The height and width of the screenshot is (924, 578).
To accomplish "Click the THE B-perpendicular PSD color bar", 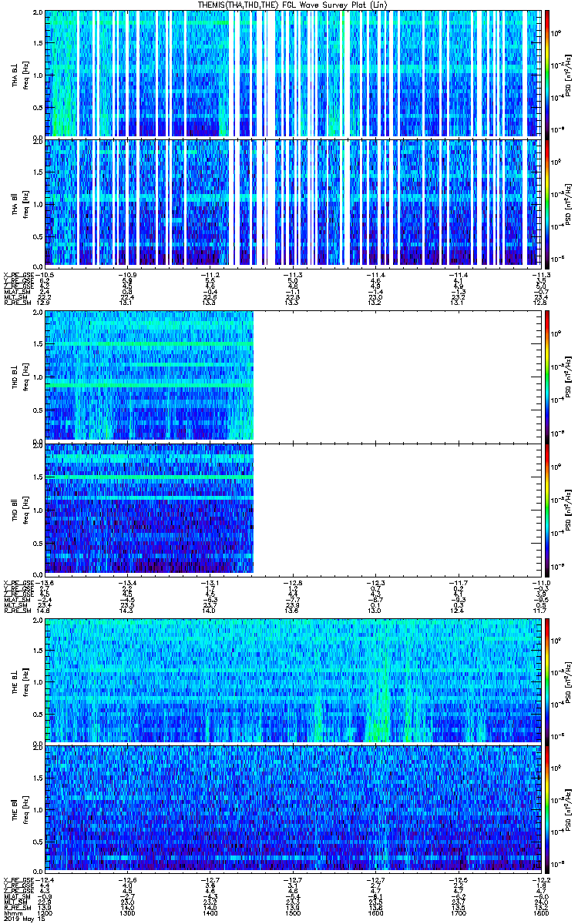I will tap(547, 681).
